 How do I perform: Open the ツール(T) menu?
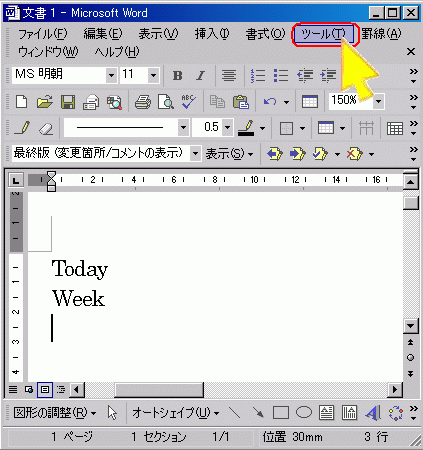click(x=323, y=34)
